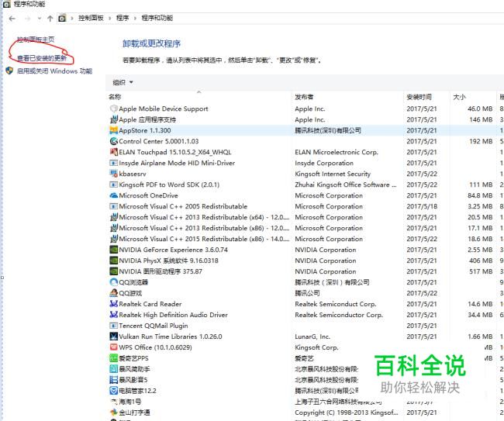Sort by the 发布者 column header
The width and height of the screenshot is (504, 421).
[304, 97]
